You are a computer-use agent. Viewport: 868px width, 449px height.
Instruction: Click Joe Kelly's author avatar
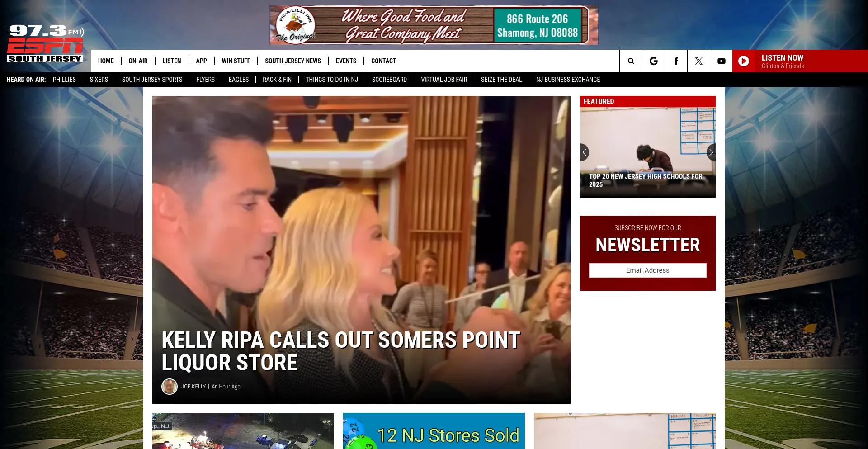pyautogui.click(x=170, y=387)
